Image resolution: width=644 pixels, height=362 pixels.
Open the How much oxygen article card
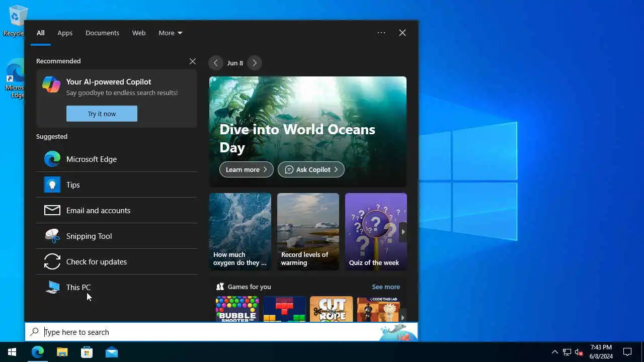240,232
